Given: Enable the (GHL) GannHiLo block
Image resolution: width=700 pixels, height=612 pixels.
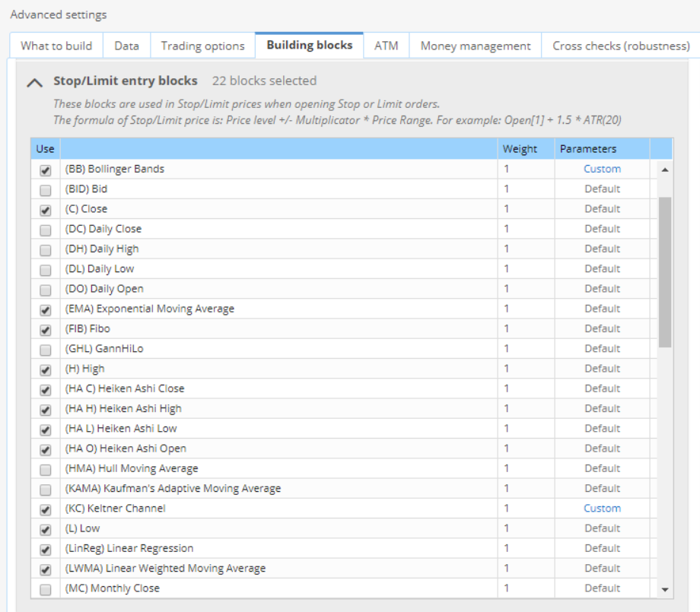Looking at the screenshot, I should coord(46,350).
